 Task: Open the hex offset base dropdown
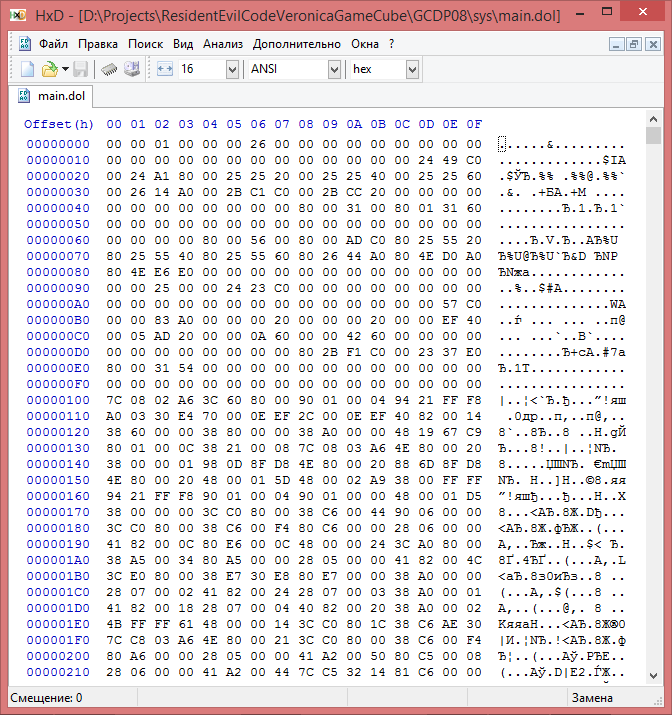[x=412, y=69]
